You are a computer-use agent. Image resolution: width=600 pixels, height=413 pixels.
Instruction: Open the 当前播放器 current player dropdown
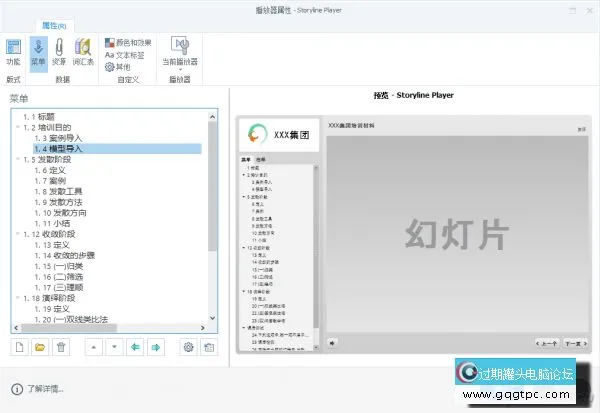180,54
